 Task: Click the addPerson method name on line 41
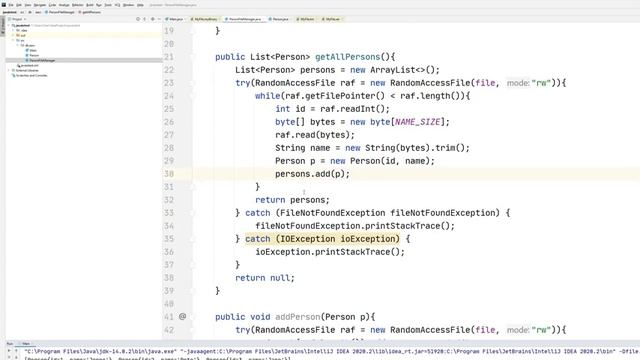(298, 317)
